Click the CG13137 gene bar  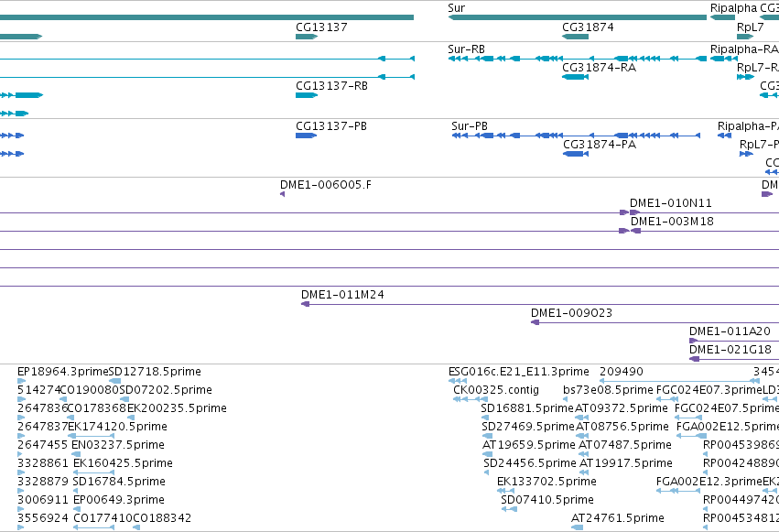[307, 37]
